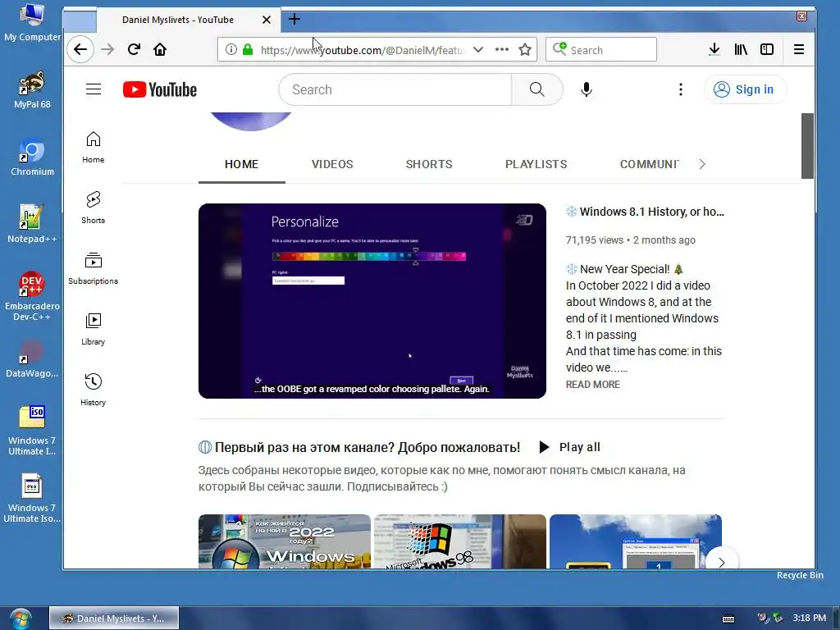Bookmark this page with the star icon

pos(525,50)
